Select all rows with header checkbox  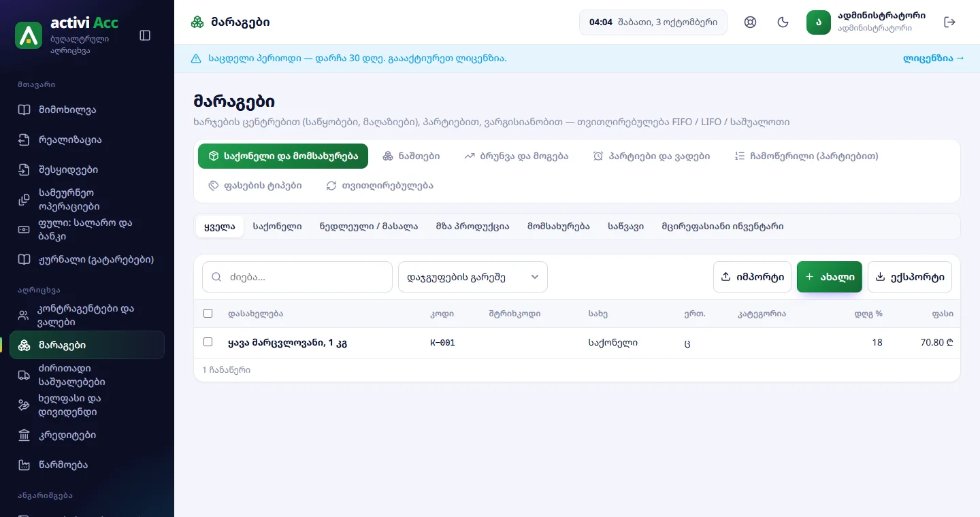click(x=208, y=314)
